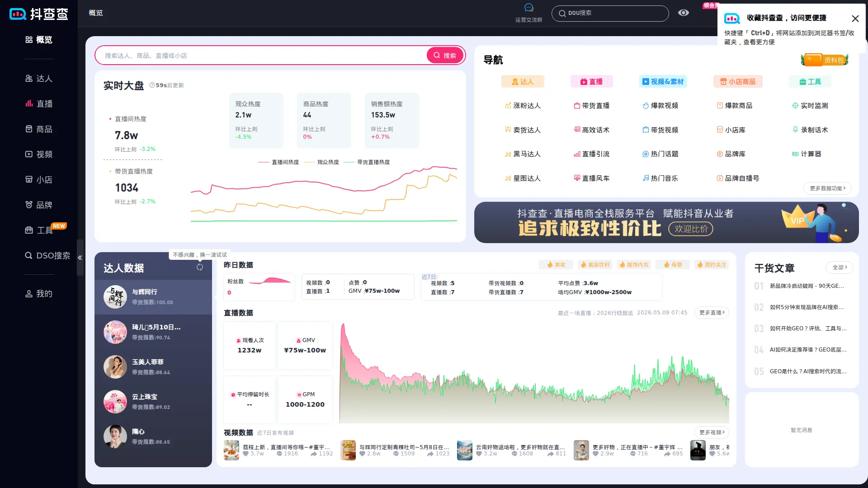Click the 热门话题 icon
868x488 pixels.
point(646,154)
